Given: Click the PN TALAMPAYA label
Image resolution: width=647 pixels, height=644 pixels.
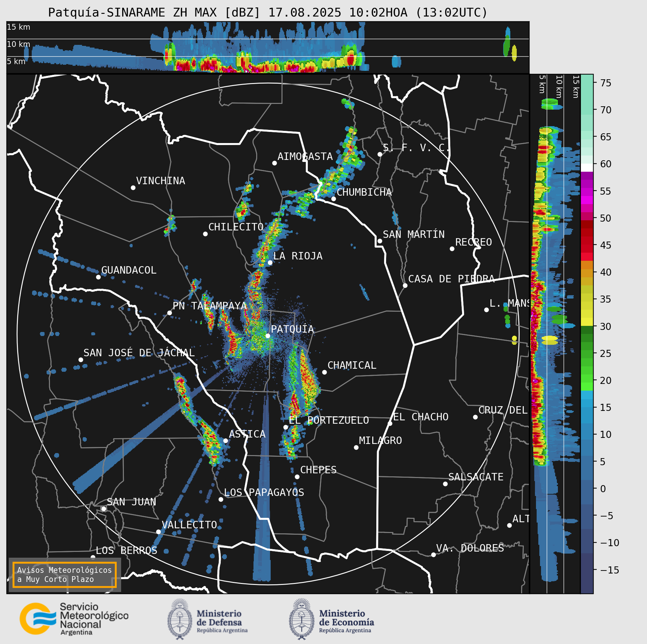Looking at the screenshot, I should pyautogui.click(x=210, y=306).
